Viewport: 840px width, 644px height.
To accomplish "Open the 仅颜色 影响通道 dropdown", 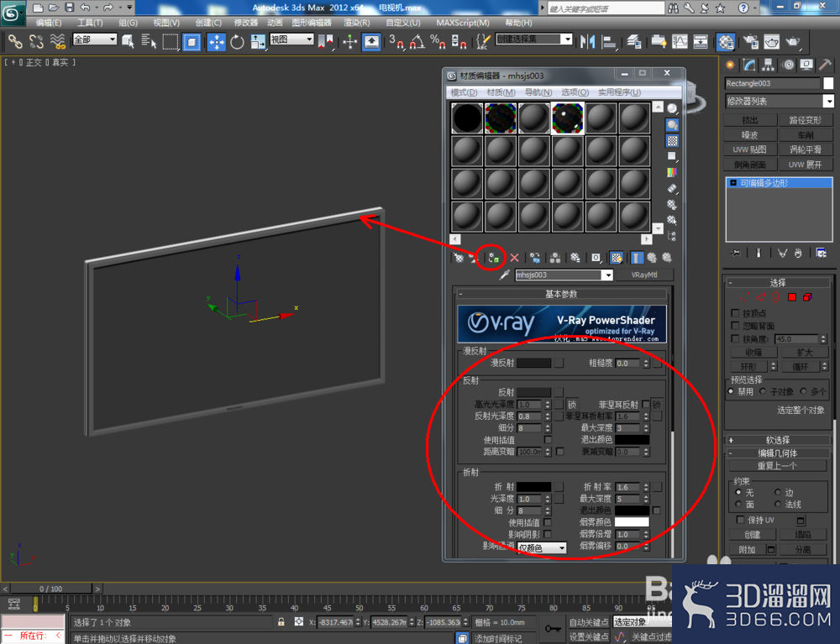I will 542,547.
